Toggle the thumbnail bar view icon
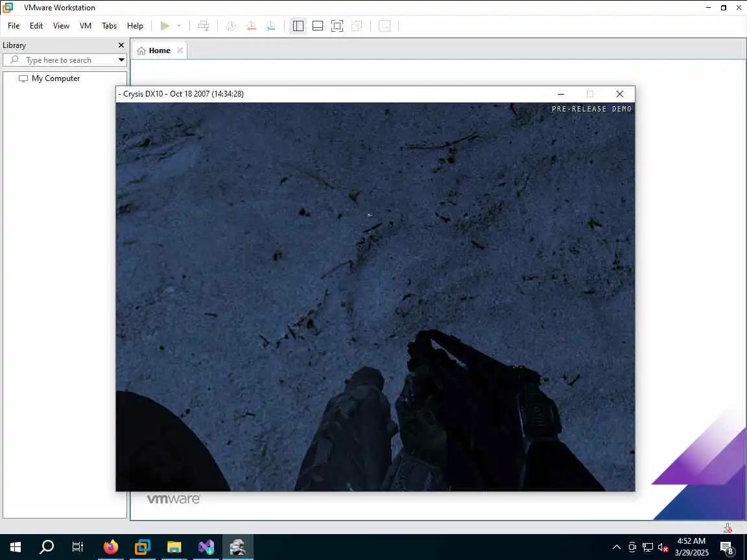 click(317, 26)
